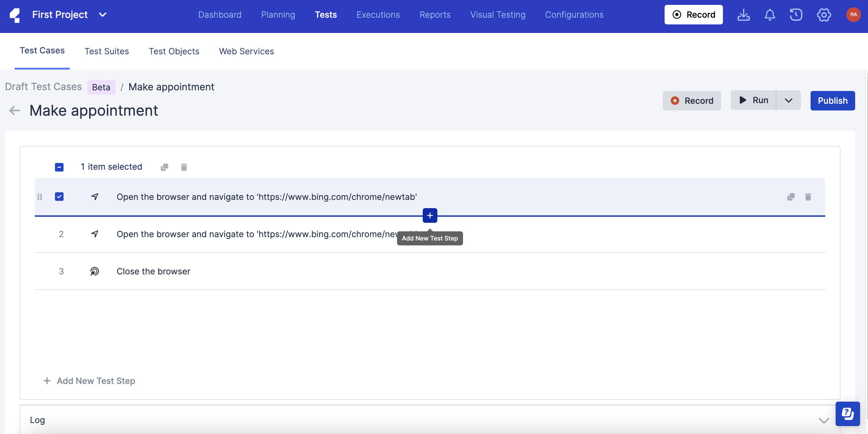868x434 pixels.
Task: Click navigate arrow icon in step 2
Action: (95, 234)
